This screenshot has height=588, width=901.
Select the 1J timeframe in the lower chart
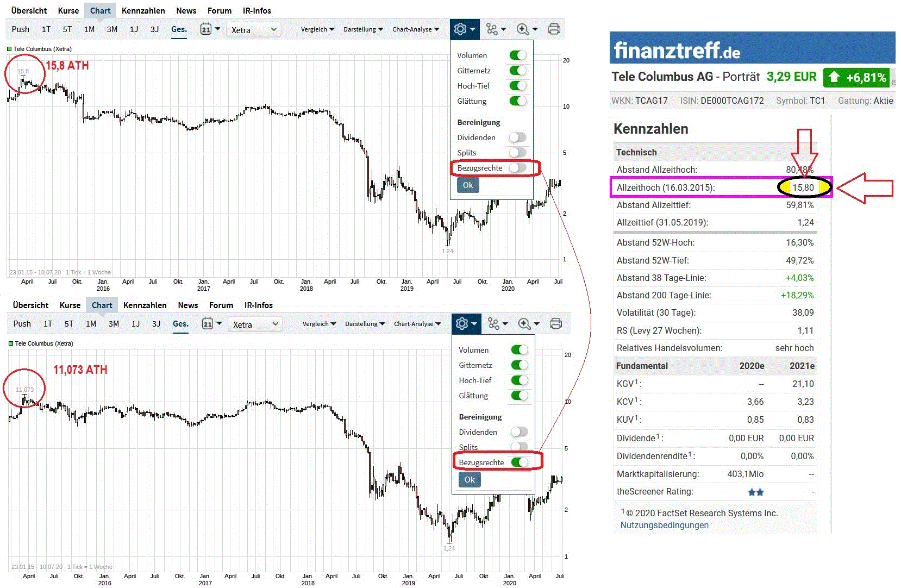coord(136,324)
